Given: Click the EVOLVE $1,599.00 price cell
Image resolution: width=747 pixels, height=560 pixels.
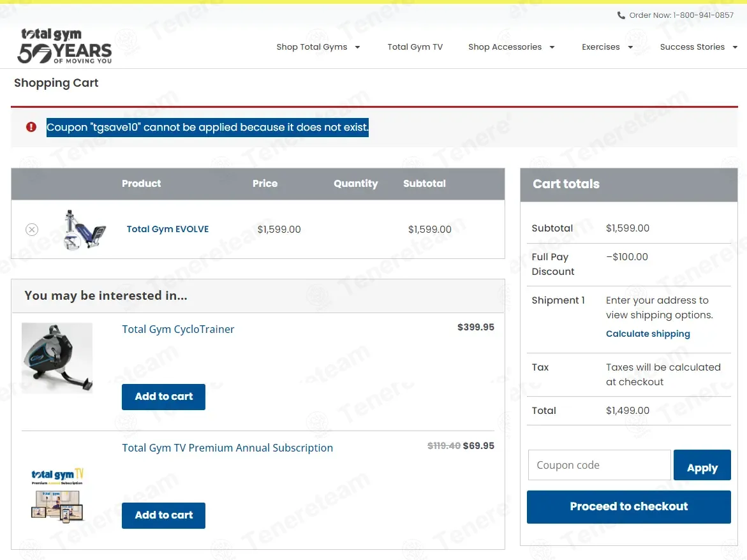Looking at the screenshot, I should pyautogui.click(x=279, y=230).
